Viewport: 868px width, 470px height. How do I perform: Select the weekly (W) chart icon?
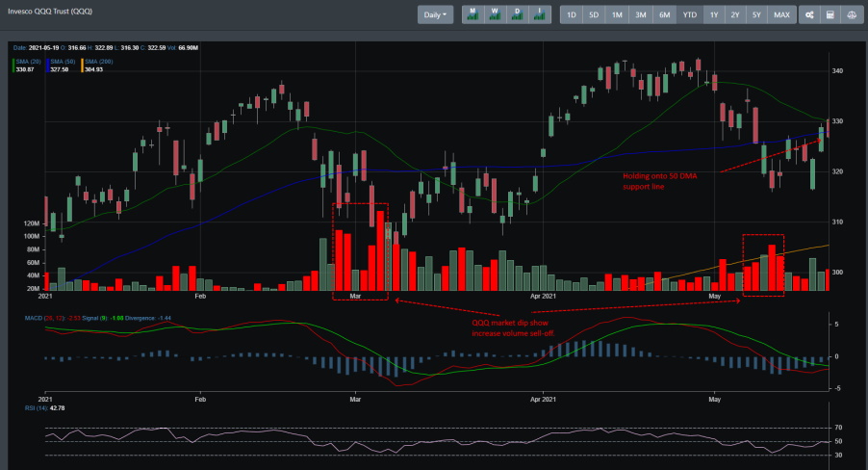pos(495,15)
